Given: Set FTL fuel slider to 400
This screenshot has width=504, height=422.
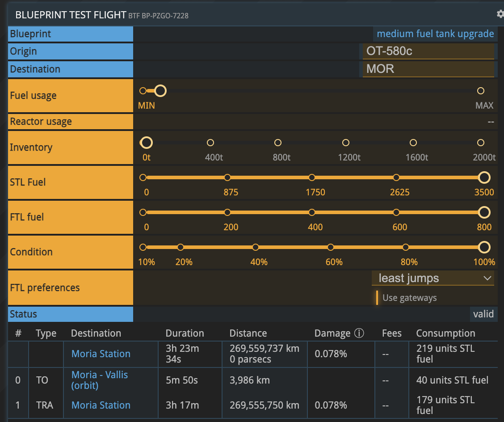Looking at the screenshot, I should tap(312, 212).
